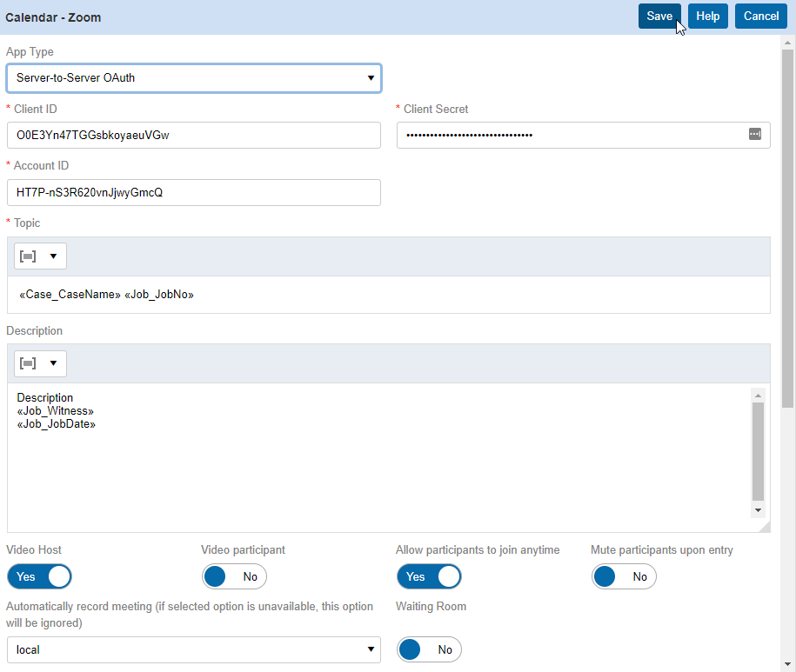Enable the Video participant toggle
The height and width of the screenshot is (672, 796).
coord(234,576)
